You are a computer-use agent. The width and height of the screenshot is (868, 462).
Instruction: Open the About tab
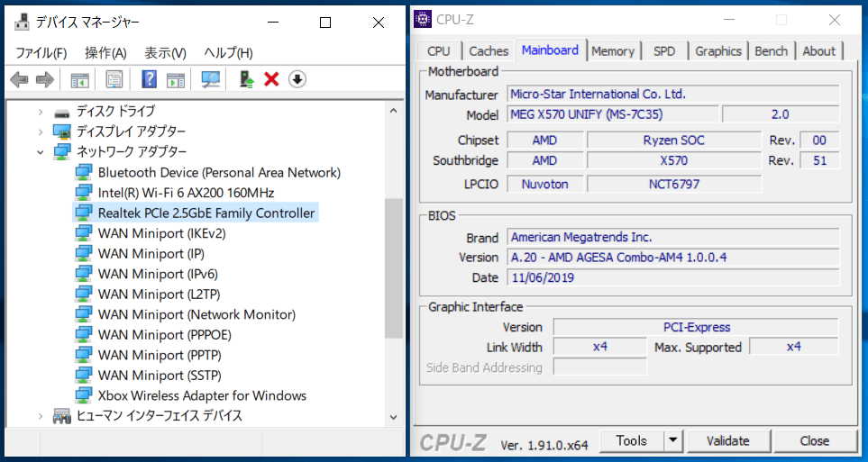coord(819,51)
